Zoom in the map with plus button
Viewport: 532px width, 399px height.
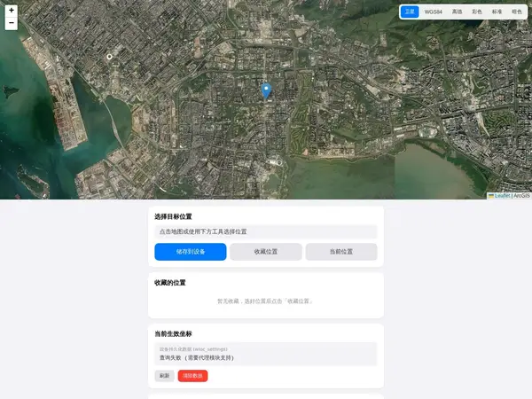click(12, 11)
